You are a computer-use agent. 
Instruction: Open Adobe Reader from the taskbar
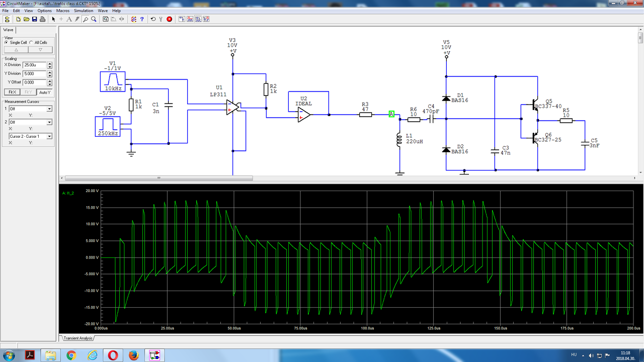[30, 355]
